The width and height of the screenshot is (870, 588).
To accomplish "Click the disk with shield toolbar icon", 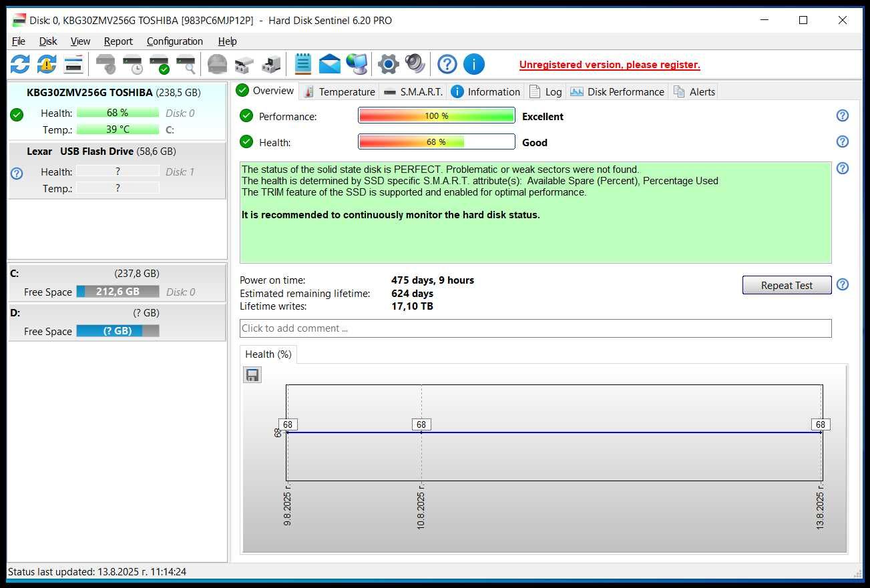I will pyautogui.click(x=105, y=64).
